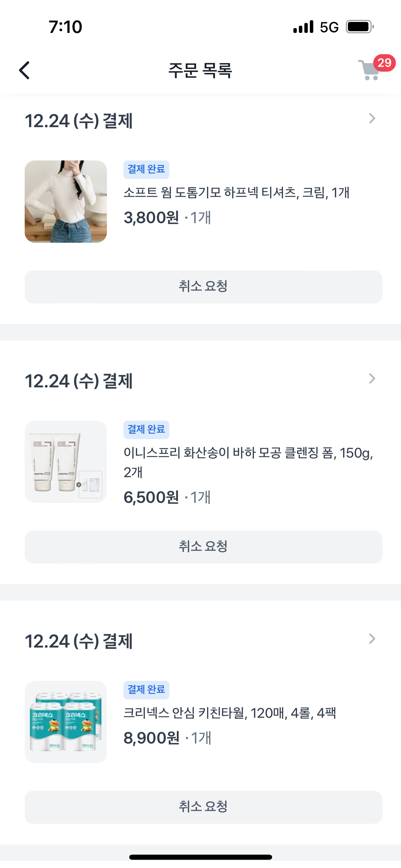Tap the back arrow icon
The image size is (401, 868).
coord(24,70)
